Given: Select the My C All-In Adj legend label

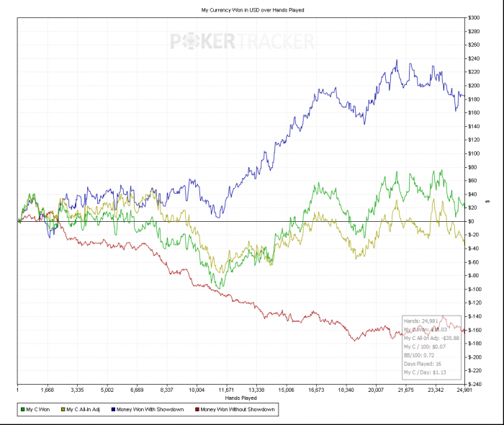Looking at the screenshot, I should 84,409.
